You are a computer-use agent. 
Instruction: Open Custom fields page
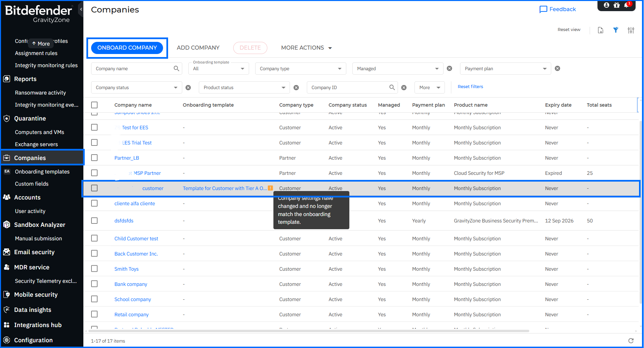[x=32, y=184]
